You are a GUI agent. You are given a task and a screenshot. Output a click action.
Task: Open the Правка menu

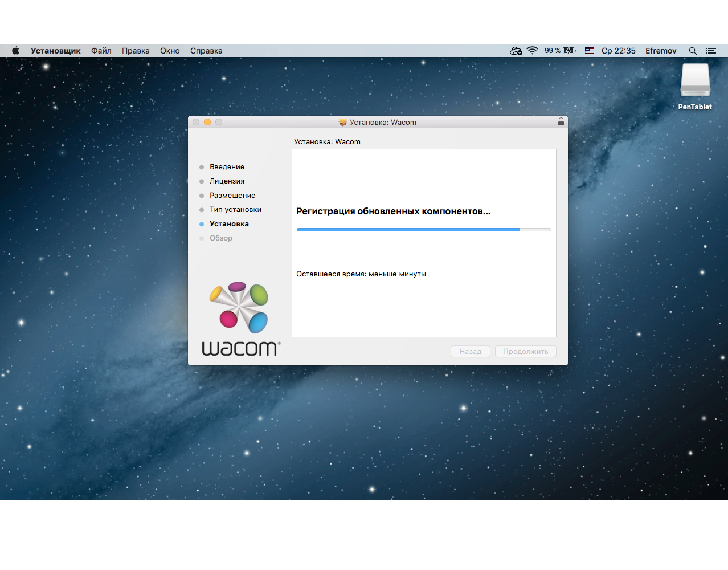(x=136, y=51)
